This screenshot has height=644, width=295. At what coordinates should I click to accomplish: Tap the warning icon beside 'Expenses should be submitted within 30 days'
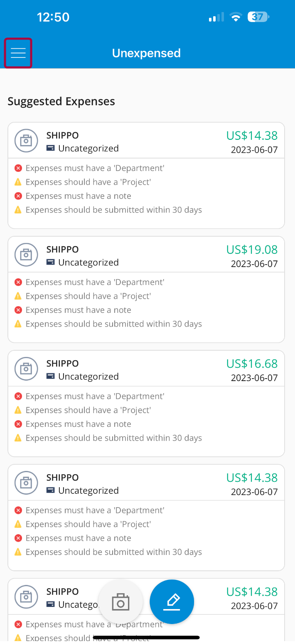coord(18,210)
